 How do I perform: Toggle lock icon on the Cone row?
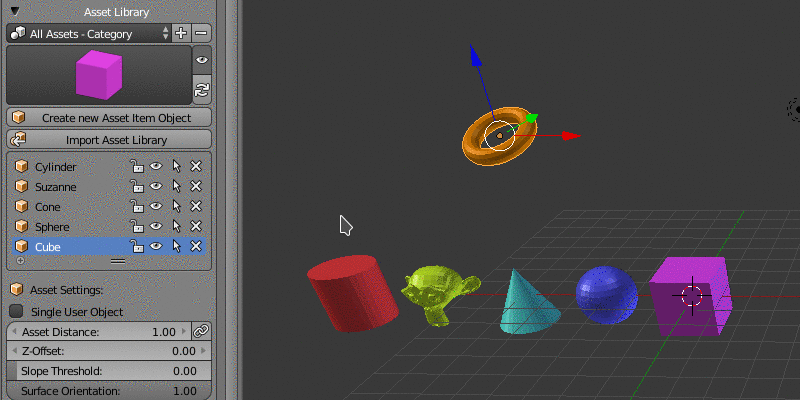137,206
